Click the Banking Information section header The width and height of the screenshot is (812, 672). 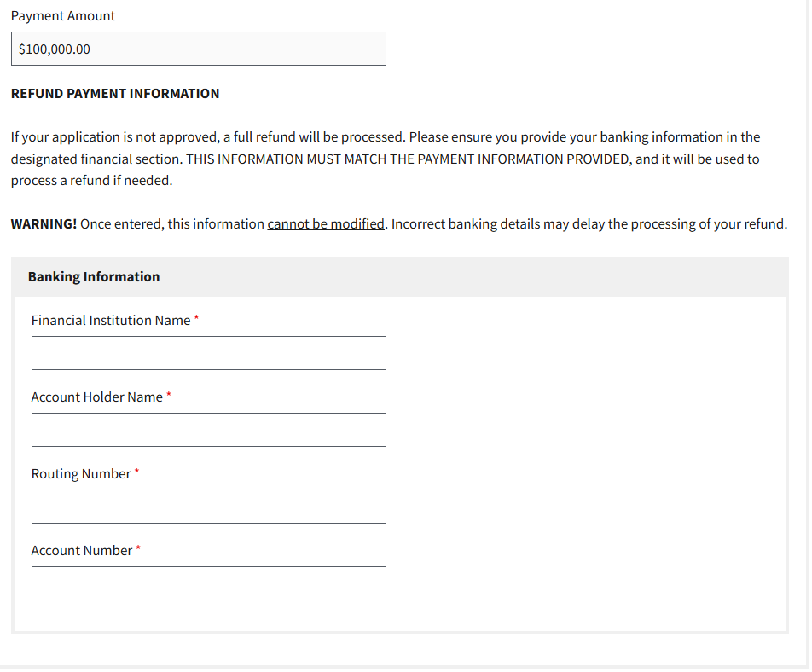pos(94,277)
